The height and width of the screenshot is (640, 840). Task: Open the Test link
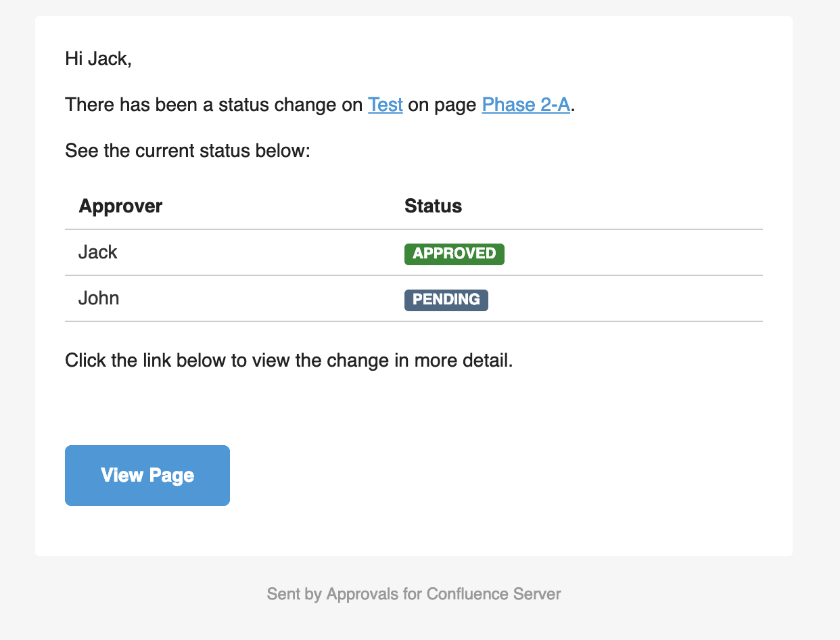385,105
